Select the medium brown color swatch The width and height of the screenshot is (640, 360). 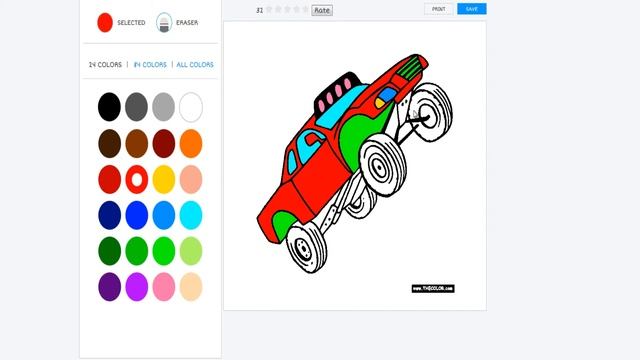(x=136, y=143)
